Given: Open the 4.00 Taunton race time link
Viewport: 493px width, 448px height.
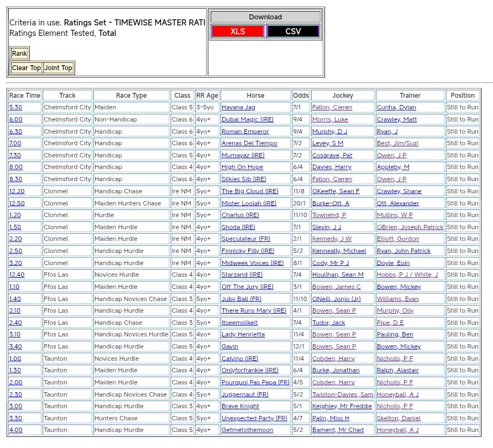Looking at the screenshot, I should point(15,430).
